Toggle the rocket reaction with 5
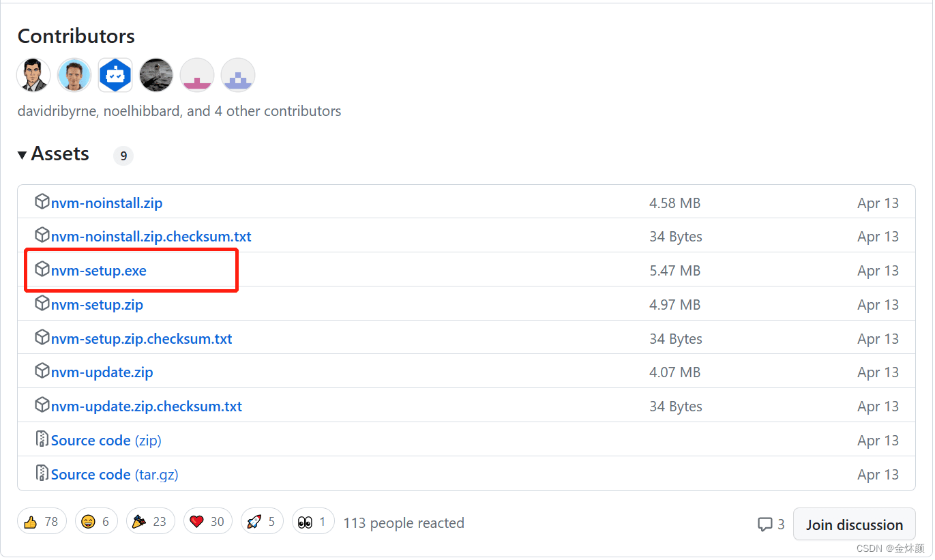This screenshot has height=560, width=935. (x=261, y=522)
